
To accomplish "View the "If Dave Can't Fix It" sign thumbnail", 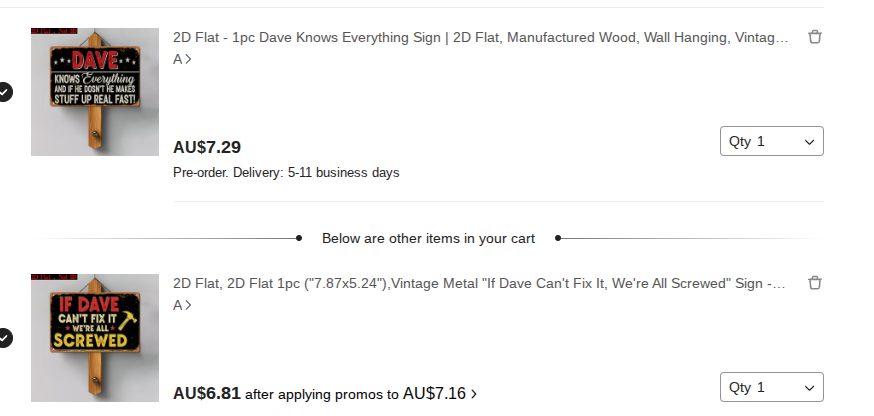I will [95, 340].
